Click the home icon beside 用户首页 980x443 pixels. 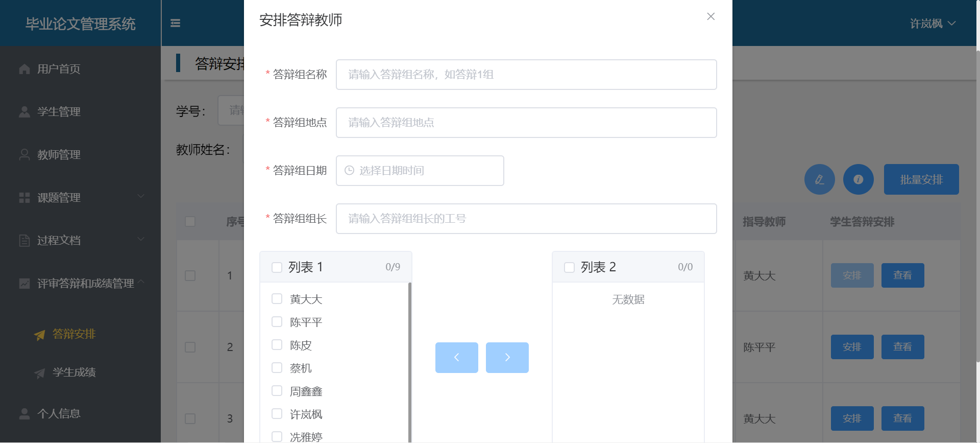[24, 69]
